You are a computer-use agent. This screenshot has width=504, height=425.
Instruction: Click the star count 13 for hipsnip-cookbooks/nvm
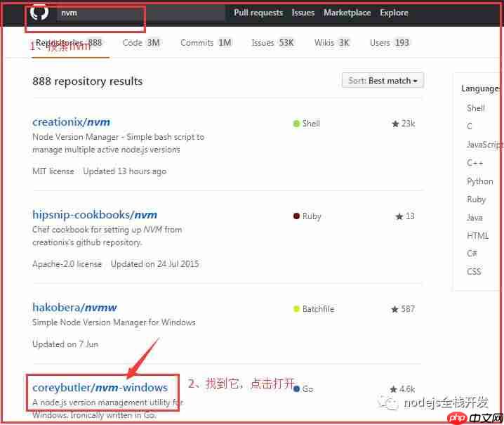pyautogui.click(x=405, y=216)
